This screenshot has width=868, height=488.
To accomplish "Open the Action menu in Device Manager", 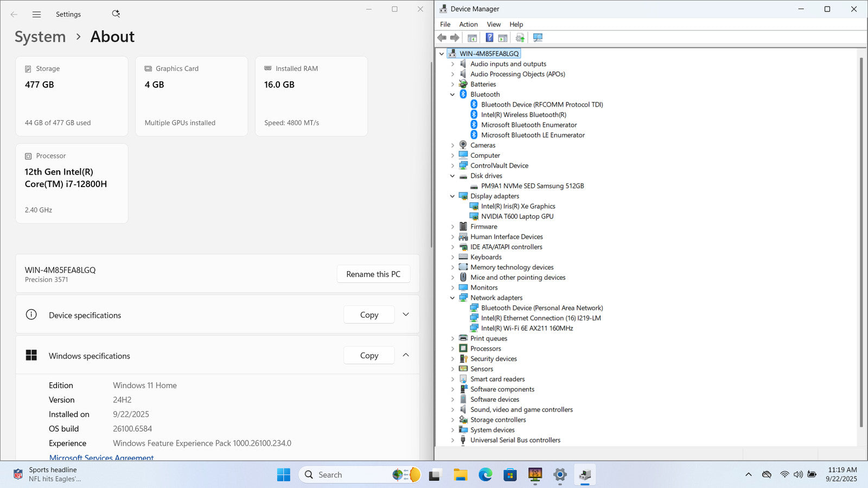I will point(468,24).
